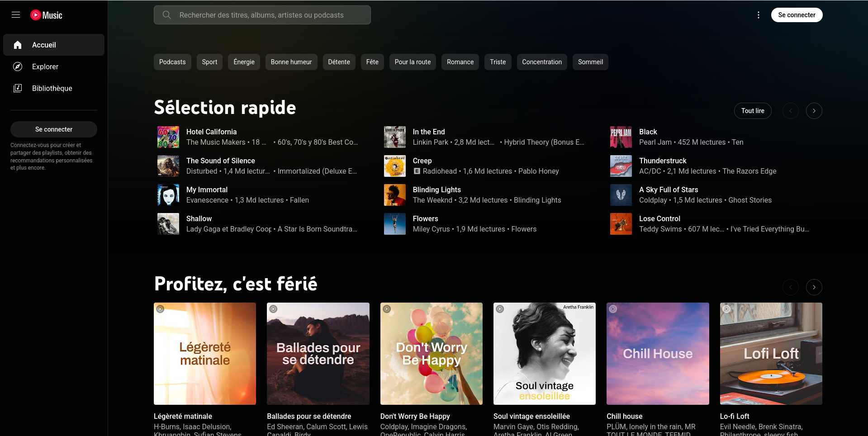Go to previous Sélection rapide page

pyautogui.click(x=790, y=111)
